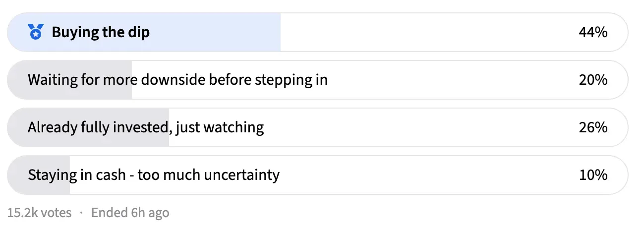Select Already fully invested, just watching

tap(317, 127)
